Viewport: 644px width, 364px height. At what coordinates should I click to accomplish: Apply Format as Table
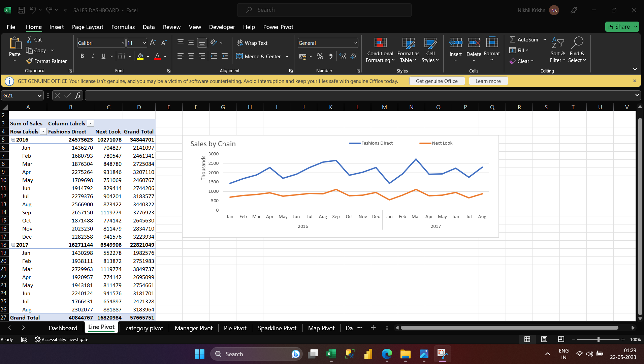pyautogui.click(x=408, y=50)
